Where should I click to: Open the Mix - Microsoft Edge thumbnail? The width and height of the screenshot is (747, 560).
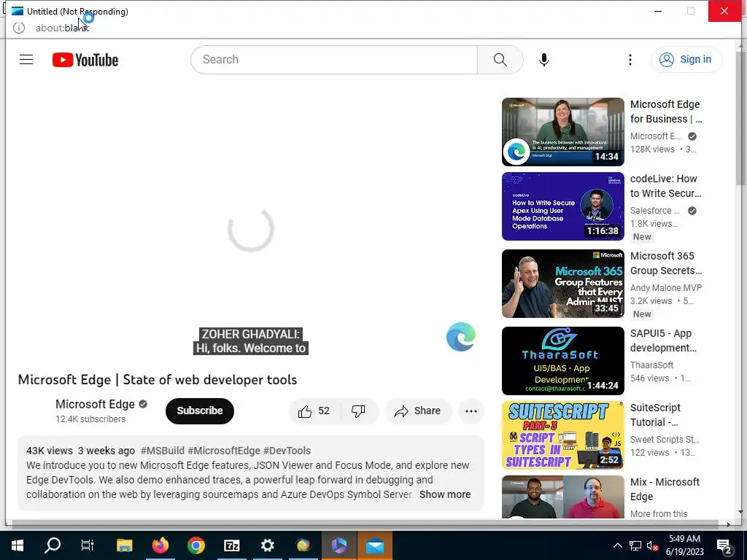tap(562, 497)
